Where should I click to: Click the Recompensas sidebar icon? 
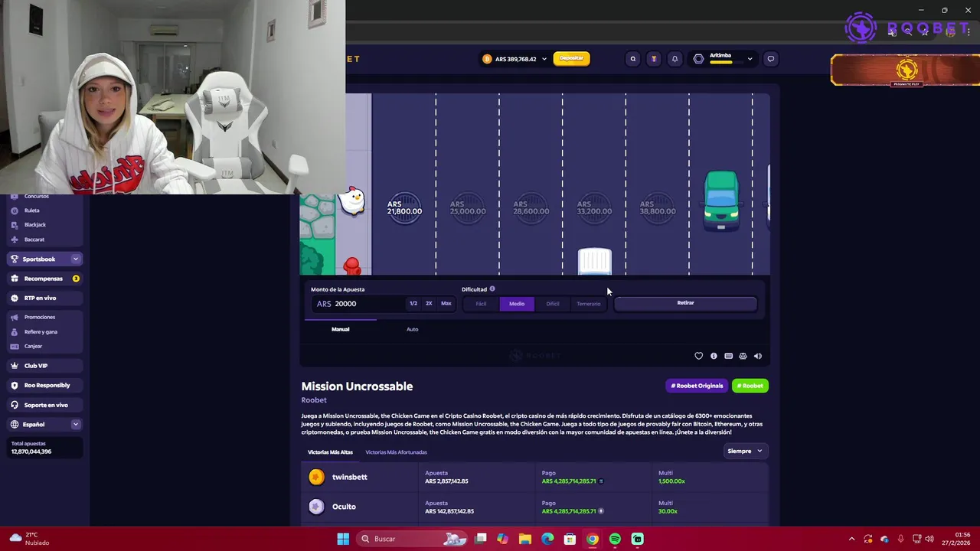pos(15,279)
